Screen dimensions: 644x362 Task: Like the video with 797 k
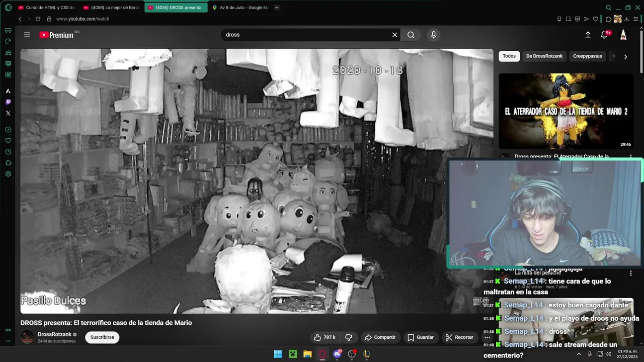pos(325,337)
